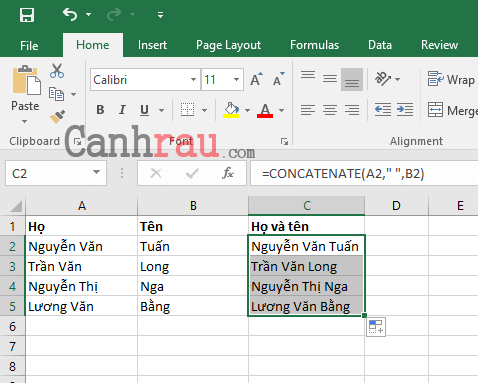Viewport: 478px width, 383px height.
Task: Click the Merge cells button
Action: (x=452, y=110)
